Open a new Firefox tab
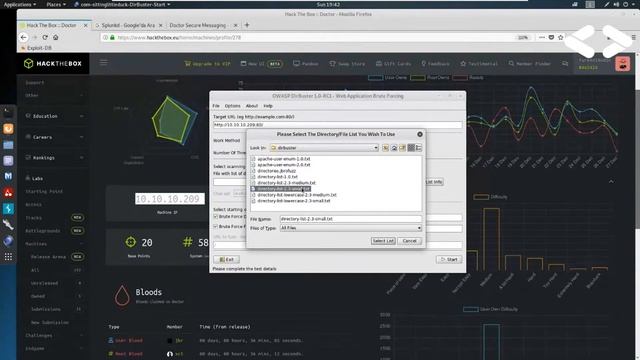This screenshot has height=360, width=640. [x=247, y=25]
